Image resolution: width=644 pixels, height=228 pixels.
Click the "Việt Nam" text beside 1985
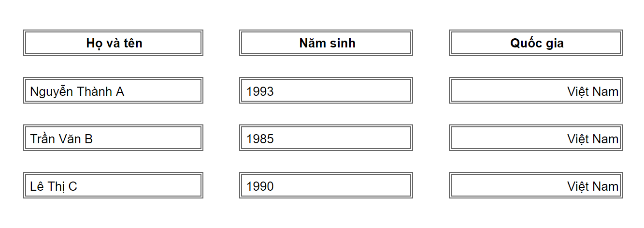(x=593, y=139)
